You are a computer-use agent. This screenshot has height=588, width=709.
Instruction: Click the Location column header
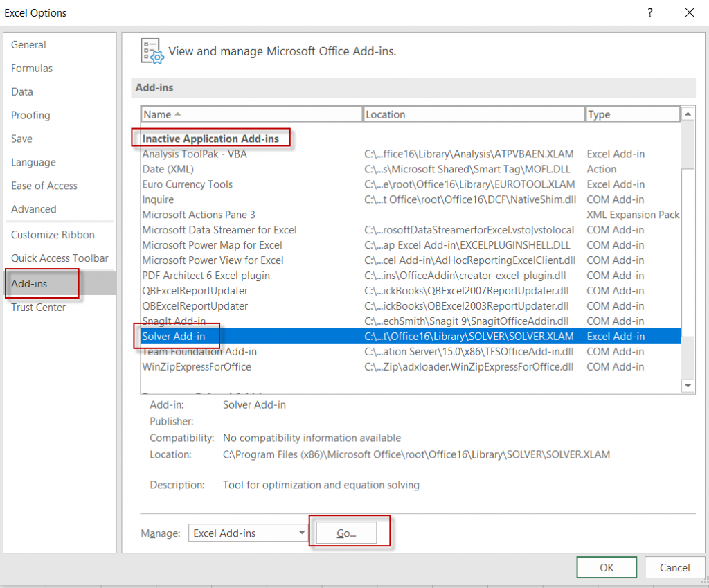(474, 114)
